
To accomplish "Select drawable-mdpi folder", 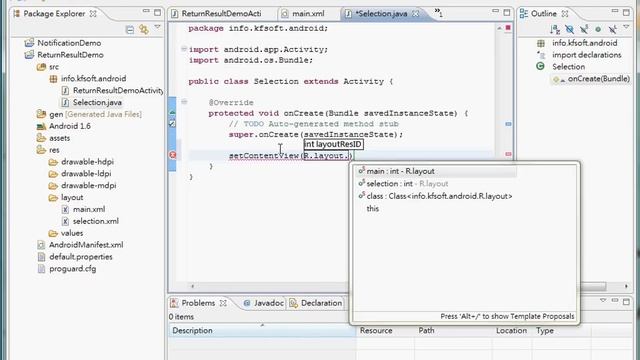I will click(89, 185).
